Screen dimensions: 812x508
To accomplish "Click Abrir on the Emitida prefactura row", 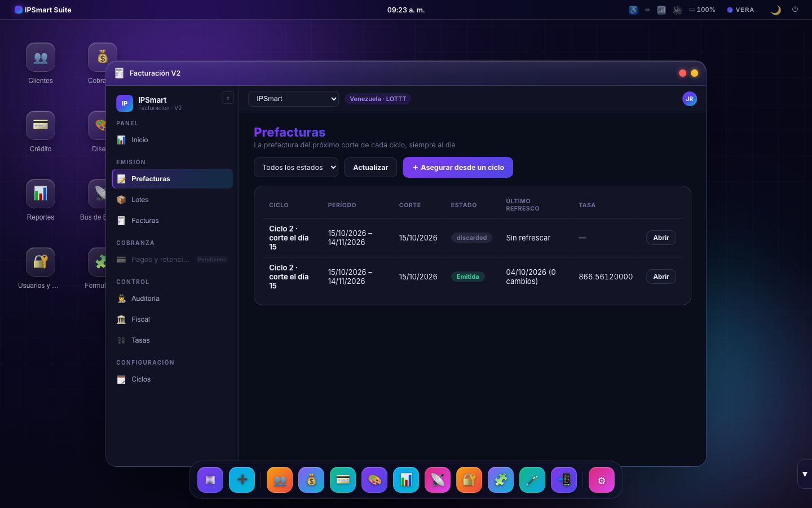I will (x=661, y=277).
